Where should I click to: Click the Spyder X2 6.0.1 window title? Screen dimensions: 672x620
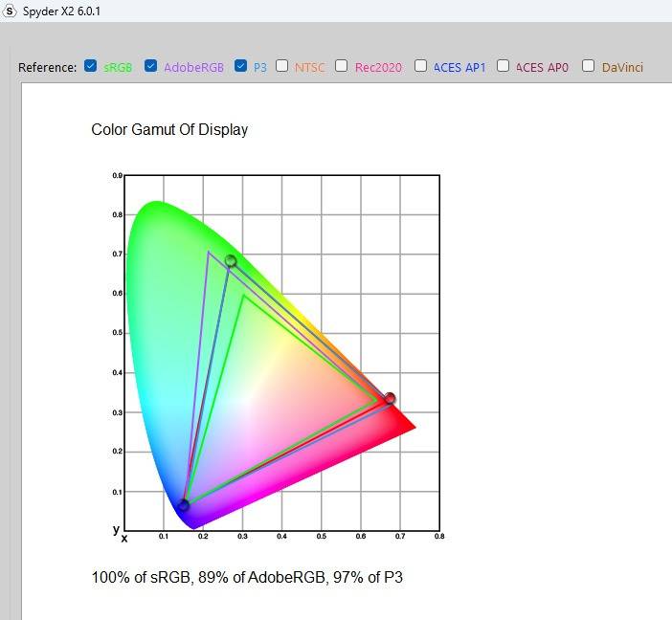62,11
